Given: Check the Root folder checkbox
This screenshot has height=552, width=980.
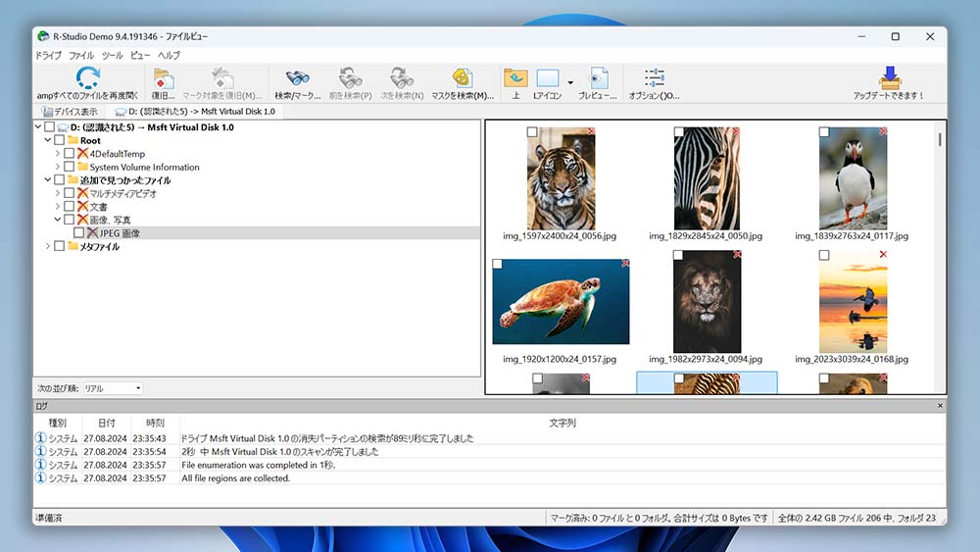Looking at the screenshot, I should click(x=60, y=140).
